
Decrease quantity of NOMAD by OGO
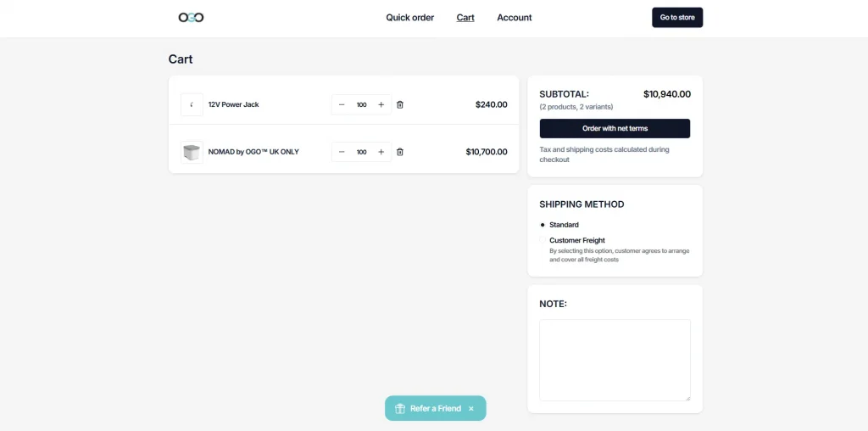pyautogui.click(x=342, y=152)
